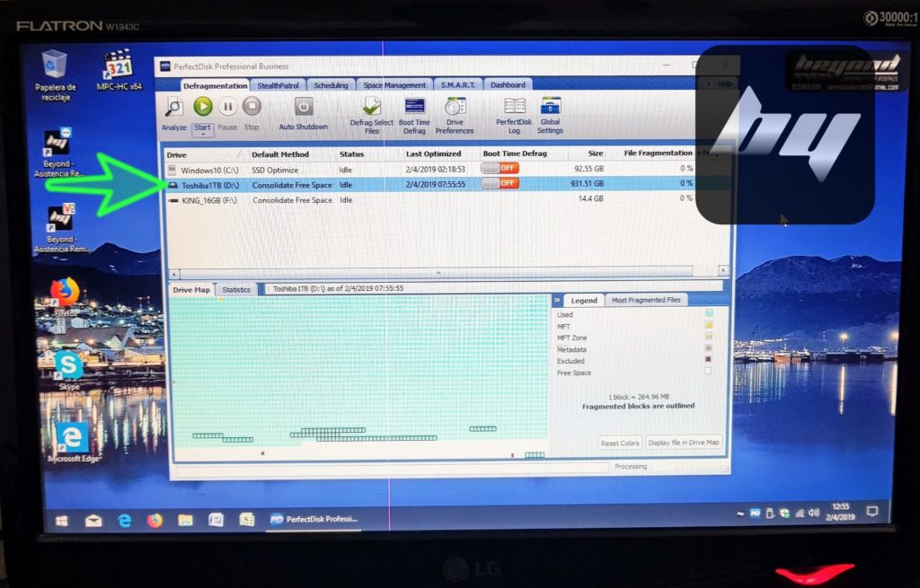This screenshot has width=920, height=588.
Task: Open Global Settings
Action: click(x=551, y=116)
